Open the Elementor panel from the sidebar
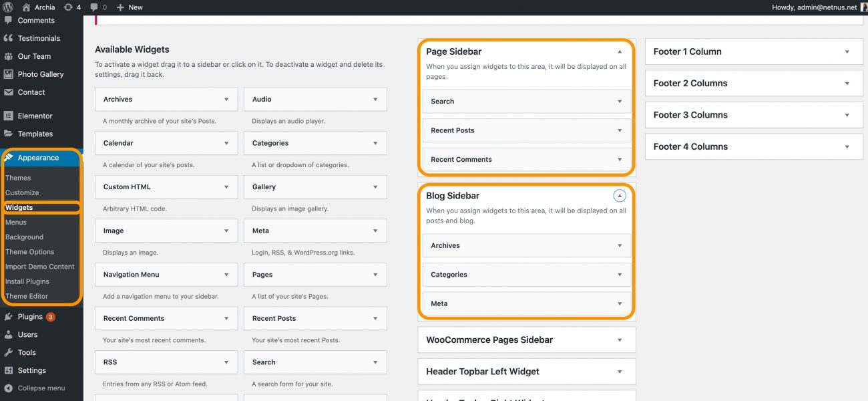 point(9,116)
